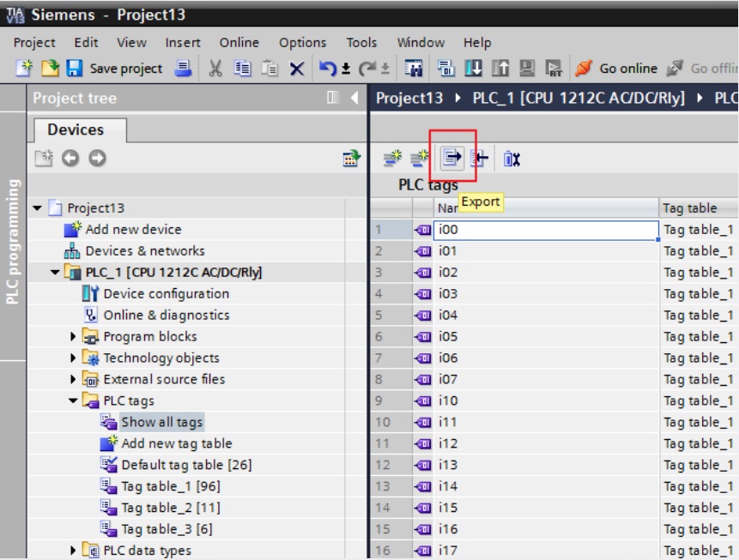Image resolution: width=739 pixels, height=560 pixels.
Task: Open Online & diagnostics
Action: tap(167, 315)
